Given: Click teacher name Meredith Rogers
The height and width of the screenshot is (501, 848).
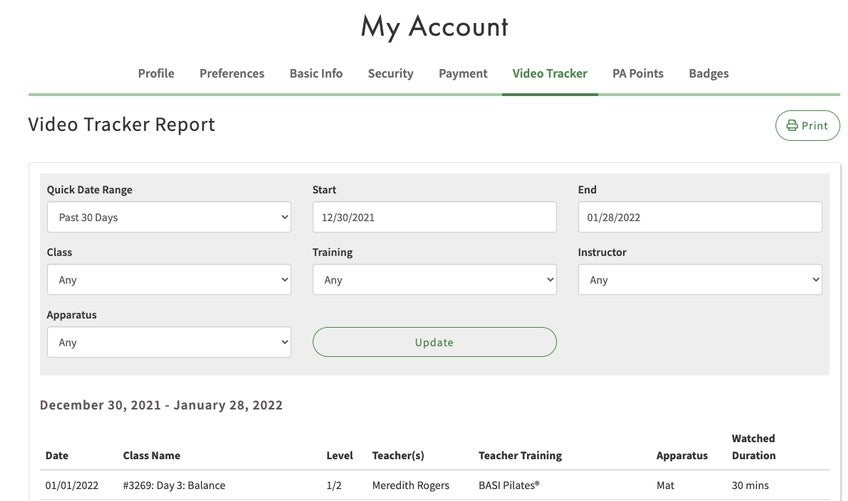Looking at the screenshot, I should point(410,485).
